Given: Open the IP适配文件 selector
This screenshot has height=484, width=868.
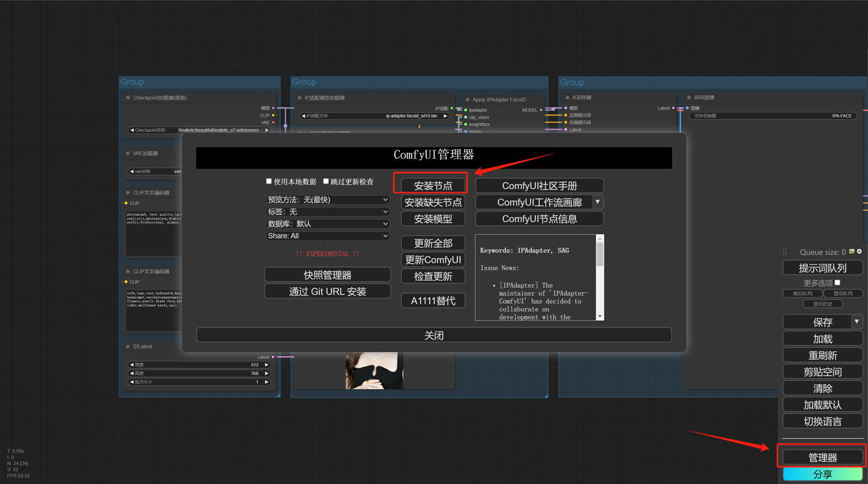Looking at the screenshot, I should pos(374,116).
